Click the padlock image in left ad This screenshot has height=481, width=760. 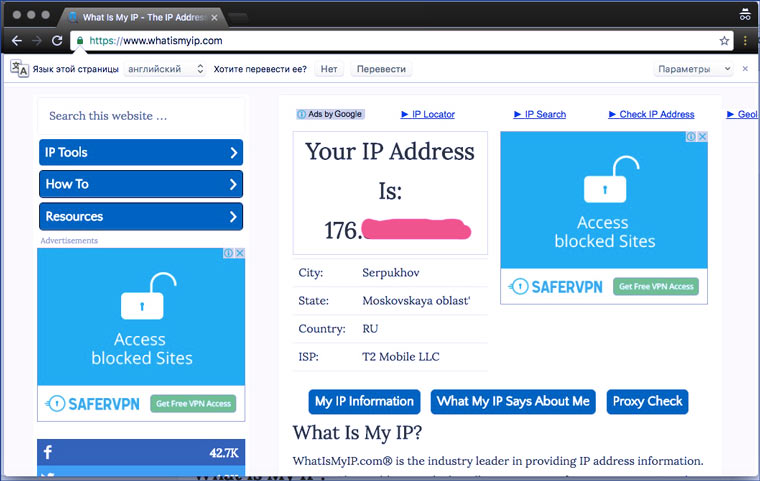pyautogui.click(x=147, y=296)
